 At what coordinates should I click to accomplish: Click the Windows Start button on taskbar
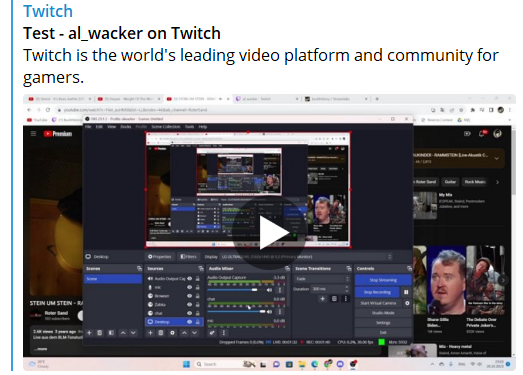(186, 364)
